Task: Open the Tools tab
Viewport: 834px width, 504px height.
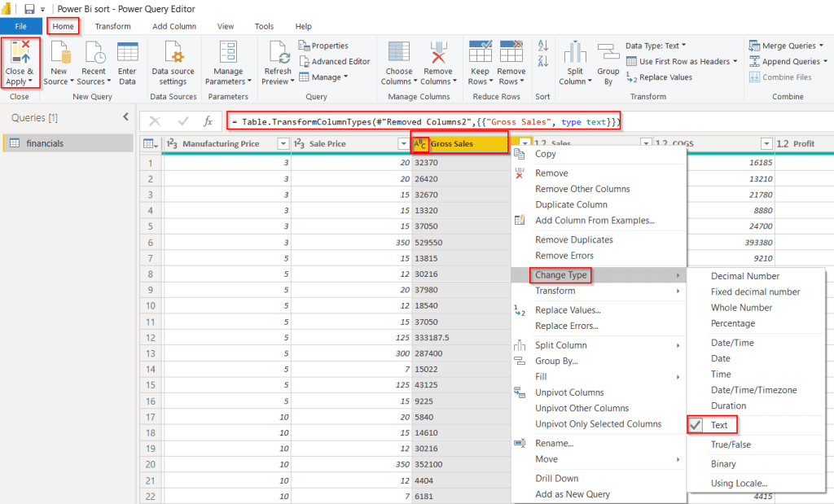Action: pos(264,26)
